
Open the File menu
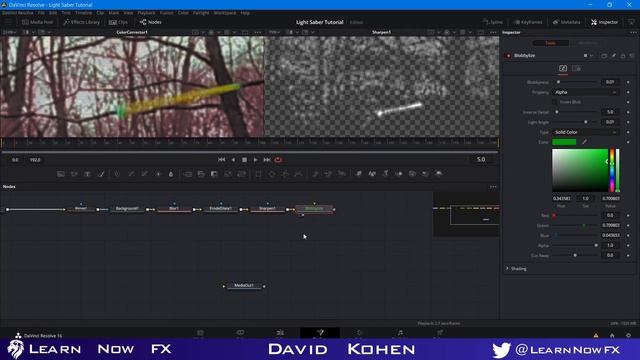click(41, 13)
